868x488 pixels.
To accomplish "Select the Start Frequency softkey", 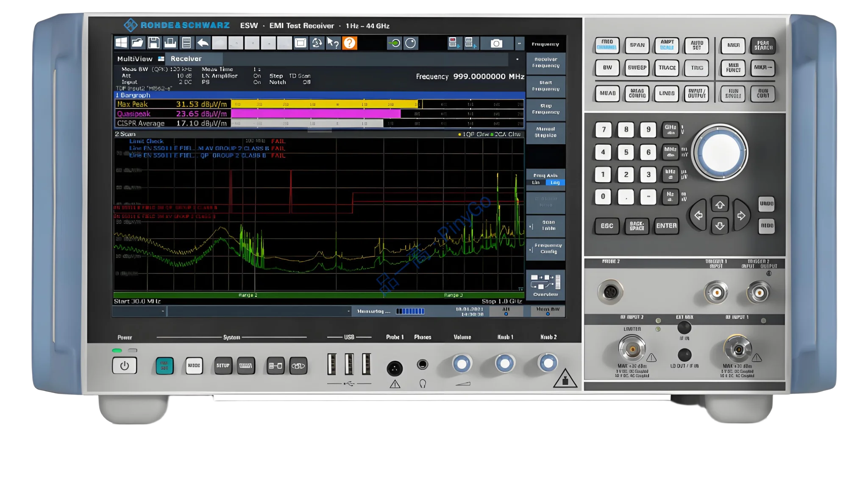I will (x=545, y=86).
